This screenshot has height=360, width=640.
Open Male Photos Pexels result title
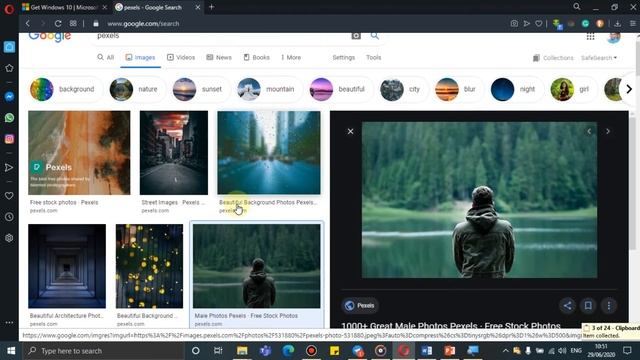(246, 316)
